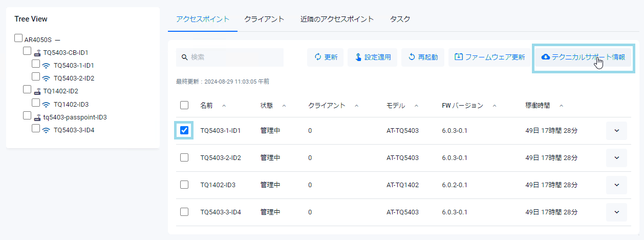Image resolution: width=644 pixels, height=240 pixels.
Task: Collapse the AR4050S tree node
Action: pos(57,39)
